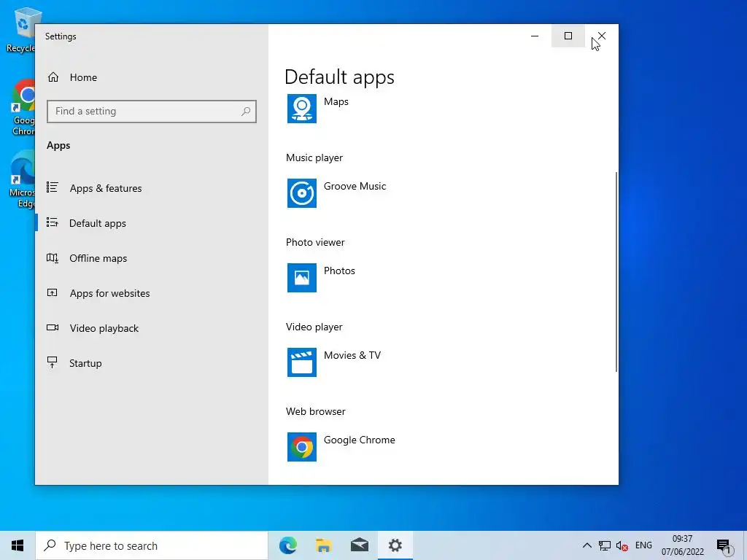747x560 pixels.
Task: Close the Settings window
Action: point(602,36)
